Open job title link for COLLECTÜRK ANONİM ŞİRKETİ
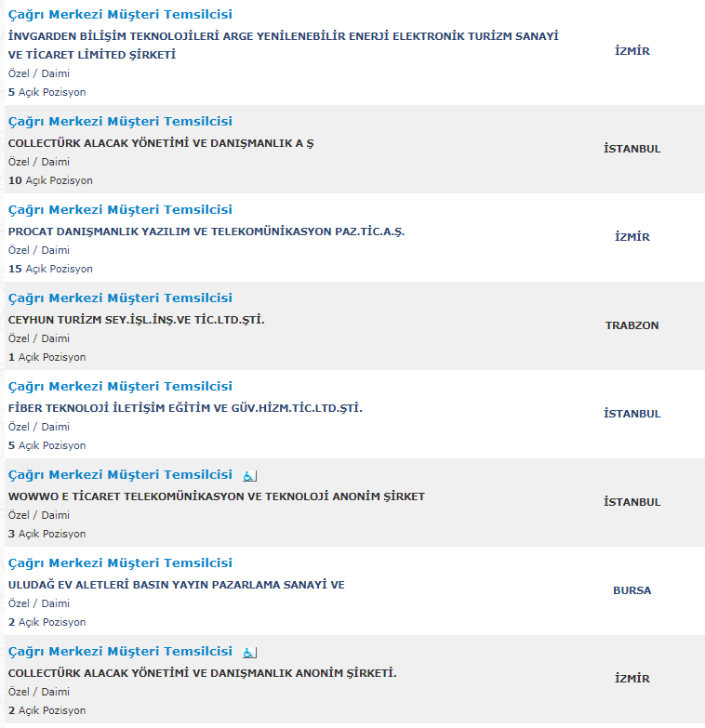The width and height of the screenshot is (705, 728). click(120, 651)
